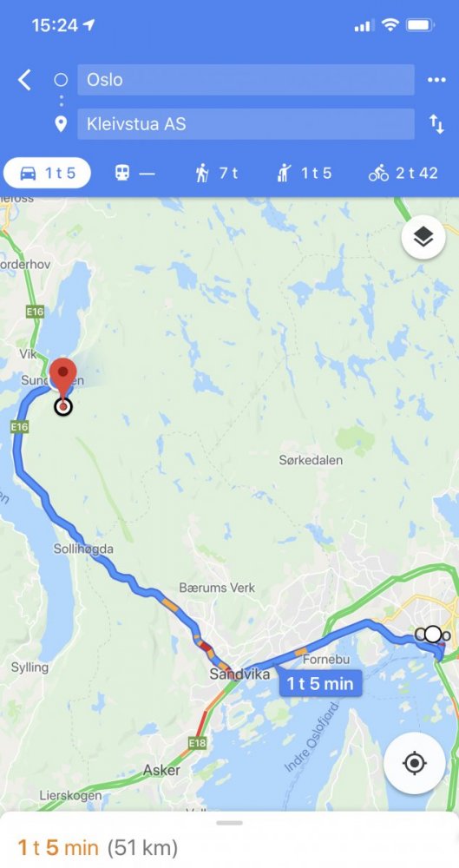Center the map on my location
The height and width of the screenshot is (868, 459).
[414, 763]
